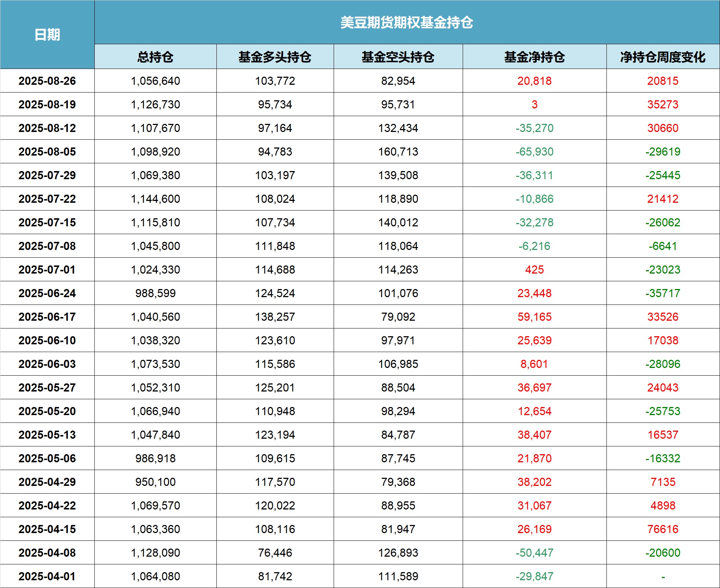Select the 净持仓周度变化 column header
Viewport: 720px width, 588px height.
pos(662,57)
